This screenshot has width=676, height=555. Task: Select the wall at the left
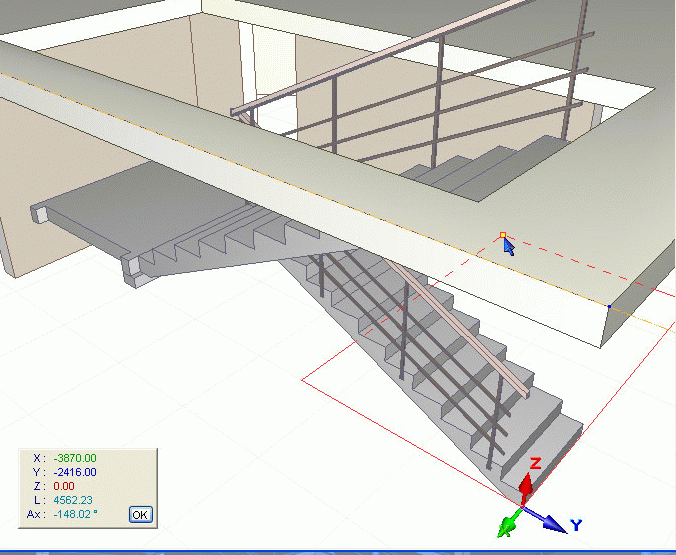[15, 200]
